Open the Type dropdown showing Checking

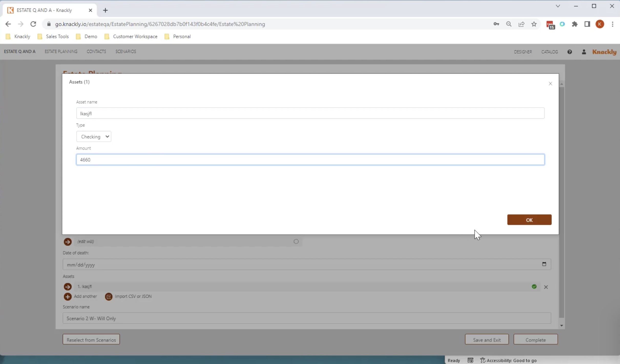tap(94, 136)
